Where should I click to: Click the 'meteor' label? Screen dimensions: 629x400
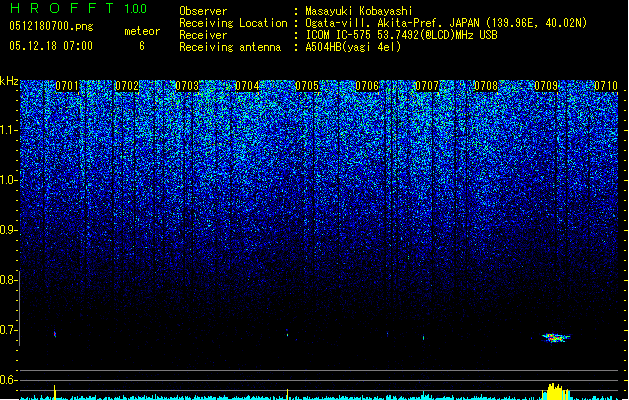(142, 31)
